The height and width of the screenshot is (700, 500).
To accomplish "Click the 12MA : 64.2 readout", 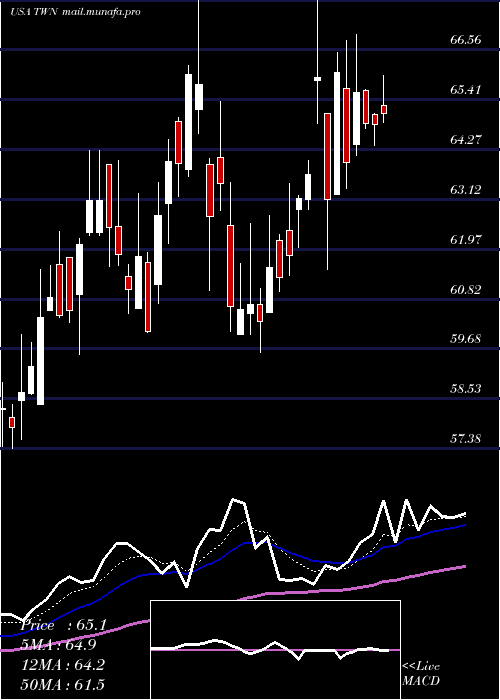I will (x=63, y=664).
